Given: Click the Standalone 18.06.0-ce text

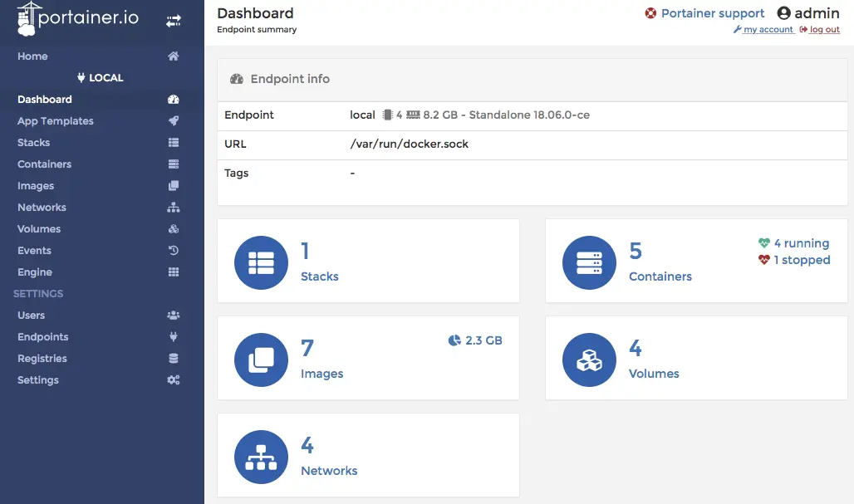Looking at the screenshot, I should (x=529, y=115).
